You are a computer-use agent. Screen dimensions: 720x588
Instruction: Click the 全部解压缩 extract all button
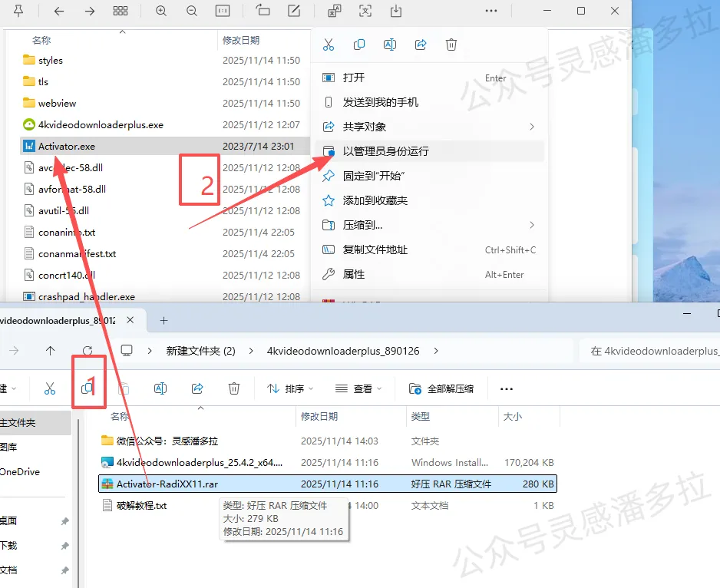[441, 388]
